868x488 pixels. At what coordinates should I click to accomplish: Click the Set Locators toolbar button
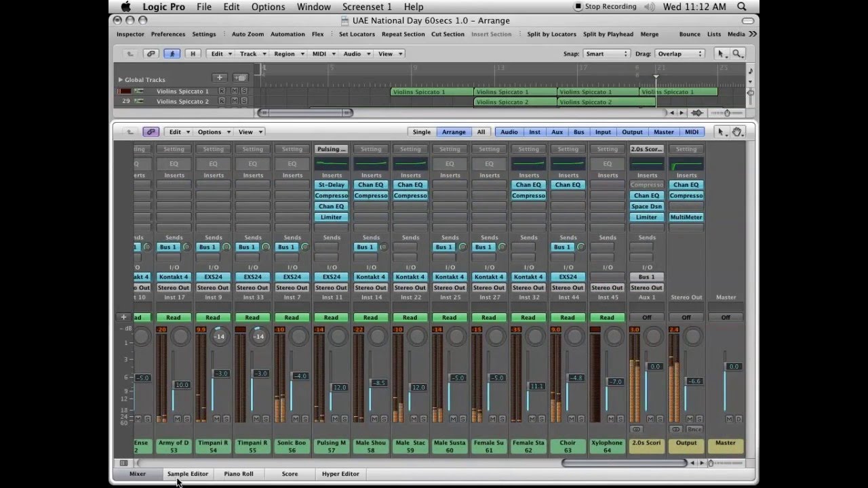pyautogui.click(x=357, y=34)
